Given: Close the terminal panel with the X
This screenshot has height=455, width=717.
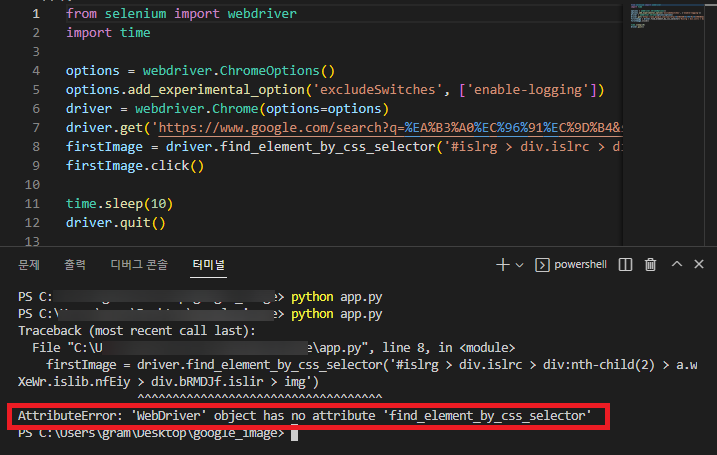Looking at the screenshot, I should click(699, 264).
